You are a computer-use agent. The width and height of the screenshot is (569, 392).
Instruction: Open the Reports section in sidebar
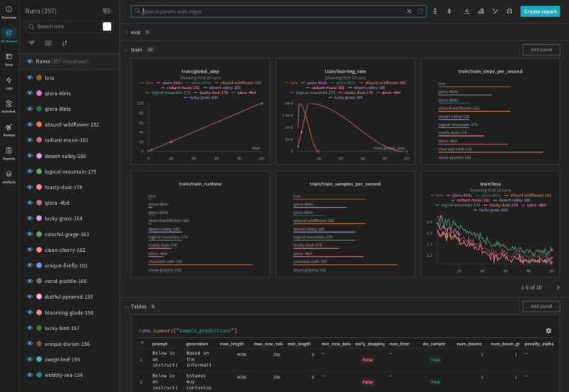click(9, 154)
